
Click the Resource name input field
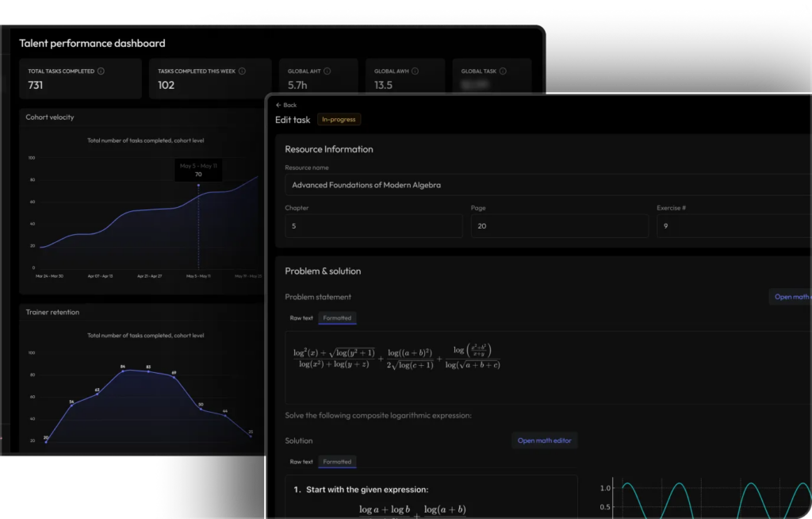click(548, 185)
